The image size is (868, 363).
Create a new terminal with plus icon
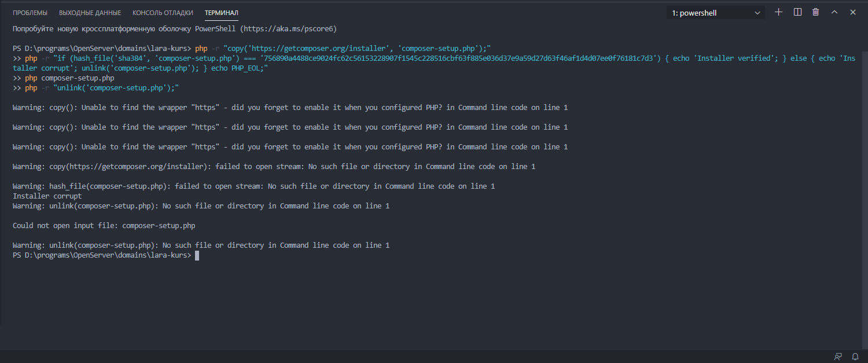(x=778, y=12)
